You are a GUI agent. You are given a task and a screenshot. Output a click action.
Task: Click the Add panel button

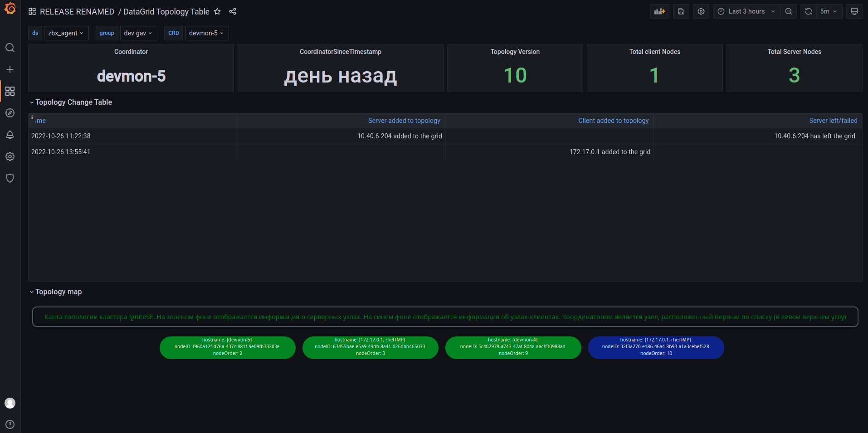[659, 11]
